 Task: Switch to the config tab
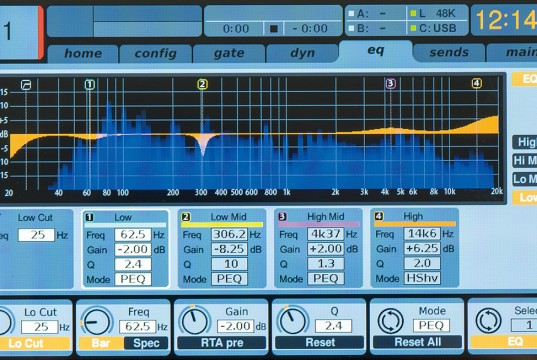tap(155, 53)
